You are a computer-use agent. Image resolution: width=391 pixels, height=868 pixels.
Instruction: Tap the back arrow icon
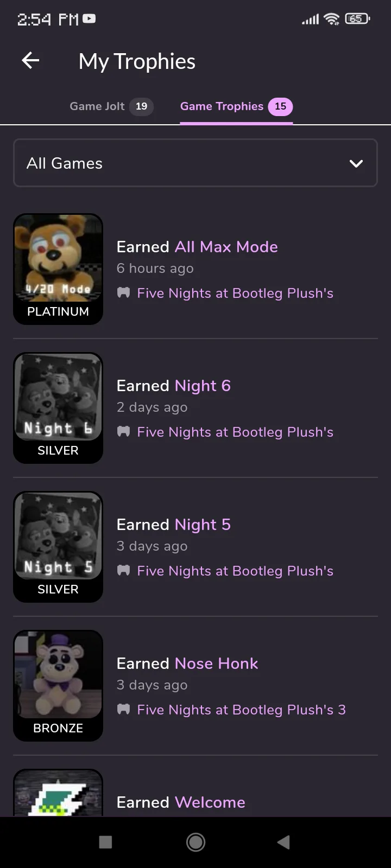[x=30, y=61]
